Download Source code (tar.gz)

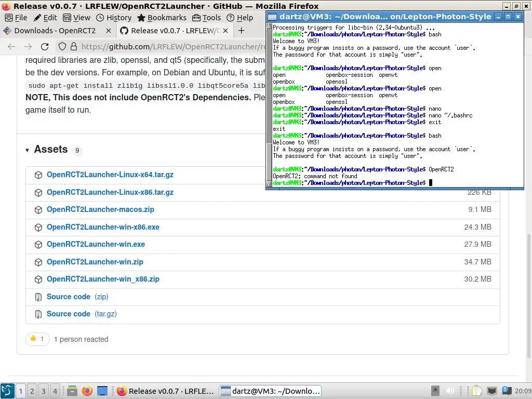click(82, 314)
